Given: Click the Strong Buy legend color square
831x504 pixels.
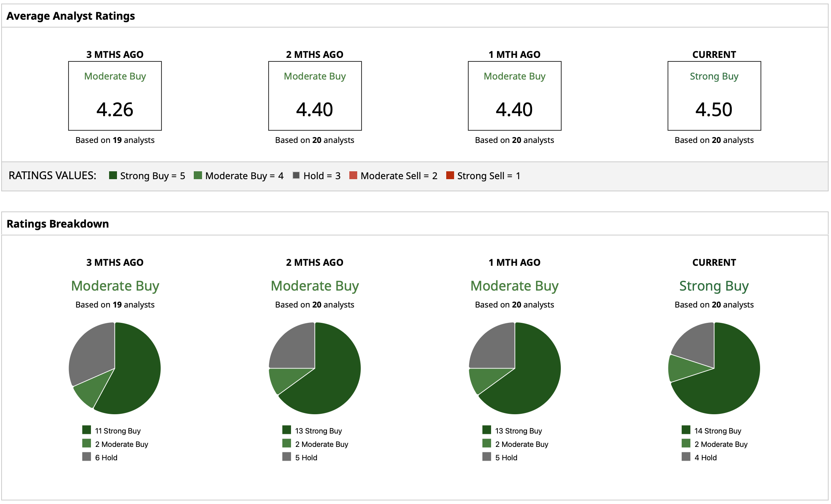Looking at the screenshot, I should (113, 175).
